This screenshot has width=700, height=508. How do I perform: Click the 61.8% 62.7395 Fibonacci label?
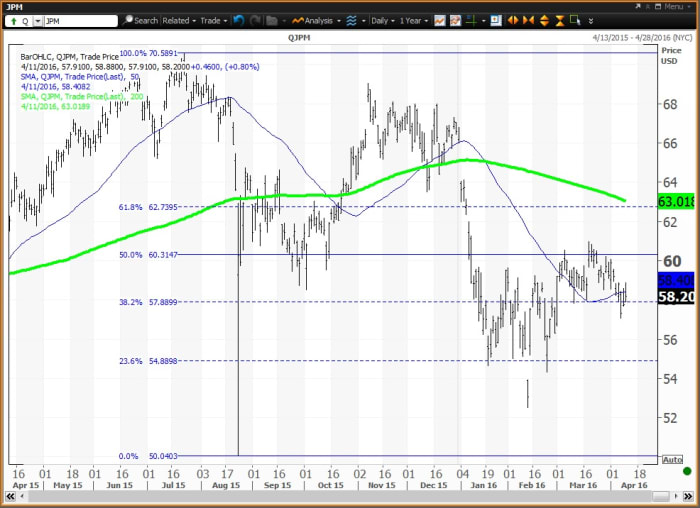click(x=148, y=207)
